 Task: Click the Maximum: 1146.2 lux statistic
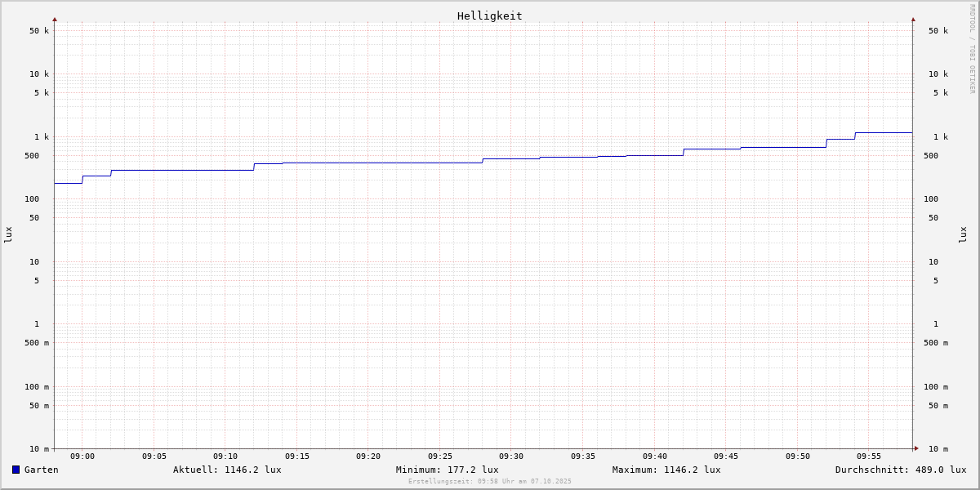[x=666, y=470]
